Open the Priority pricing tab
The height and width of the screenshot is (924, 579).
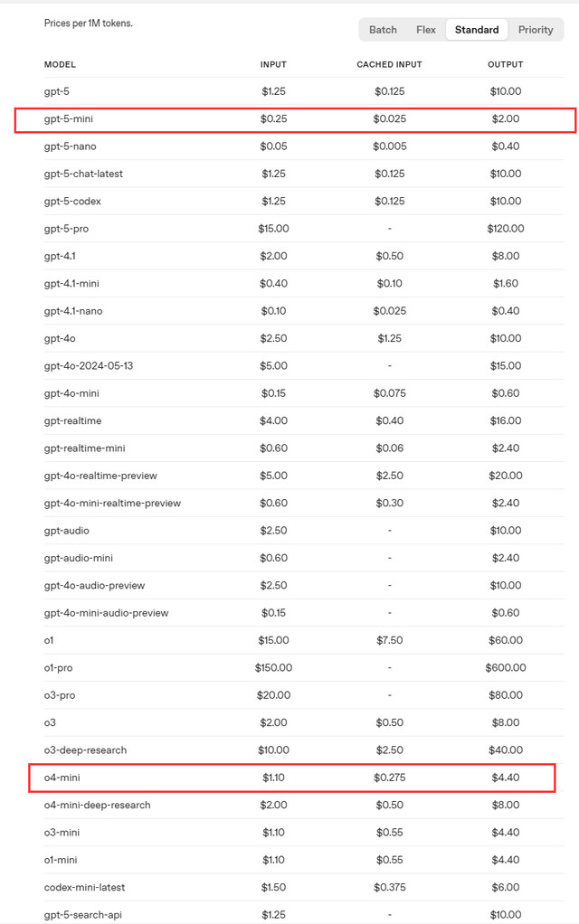[x=536, y=30]
